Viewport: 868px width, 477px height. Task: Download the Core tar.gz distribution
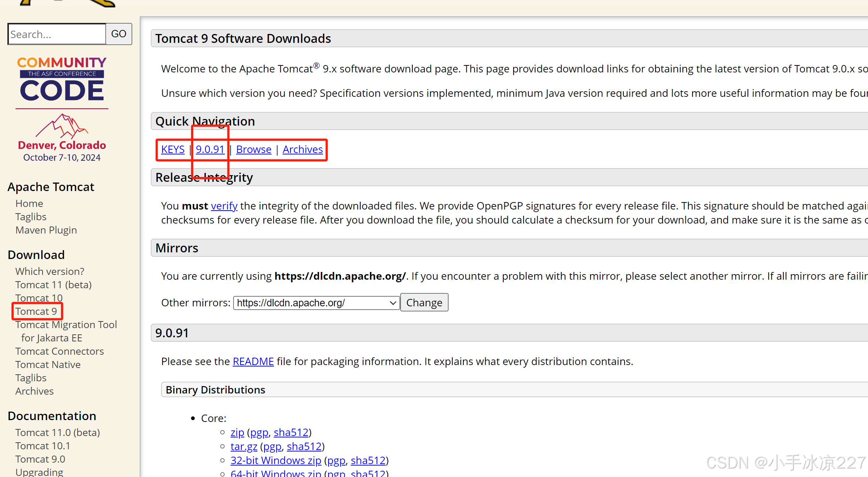[244, 446]
